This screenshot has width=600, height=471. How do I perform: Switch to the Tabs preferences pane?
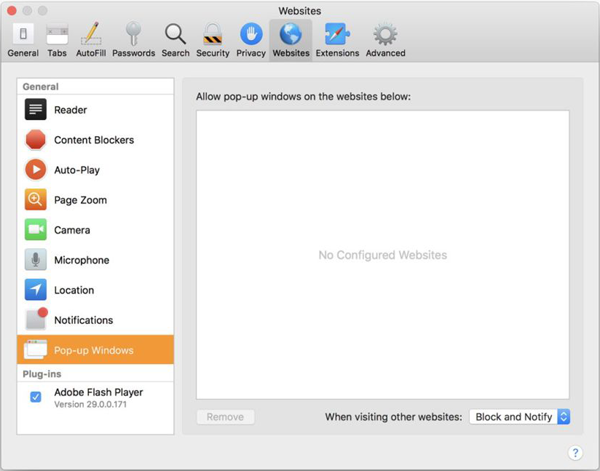click(58, 39)
